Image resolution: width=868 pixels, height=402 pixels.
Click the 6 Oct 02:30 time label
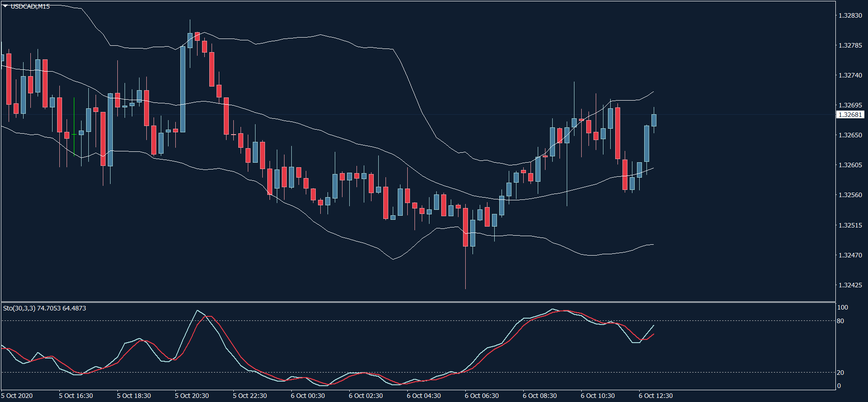click(366, 396)
